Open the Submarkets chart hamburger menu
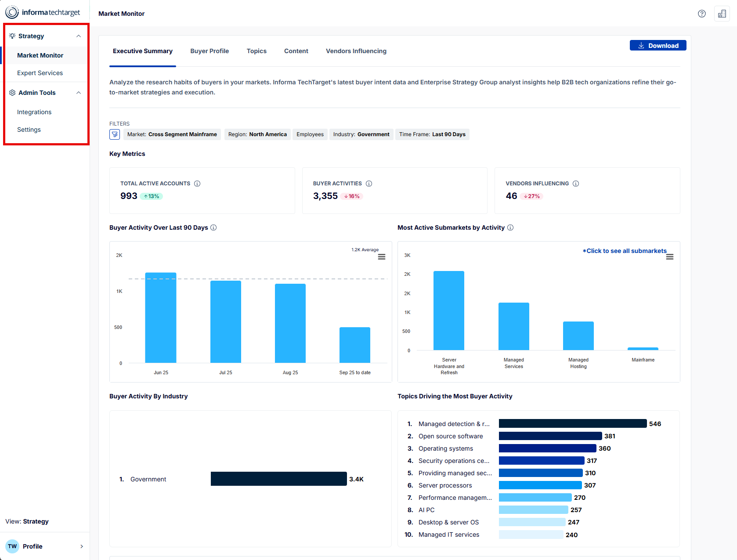Viewport: 737px width, 560px height. pyautogui.click(x=670, y=257)
